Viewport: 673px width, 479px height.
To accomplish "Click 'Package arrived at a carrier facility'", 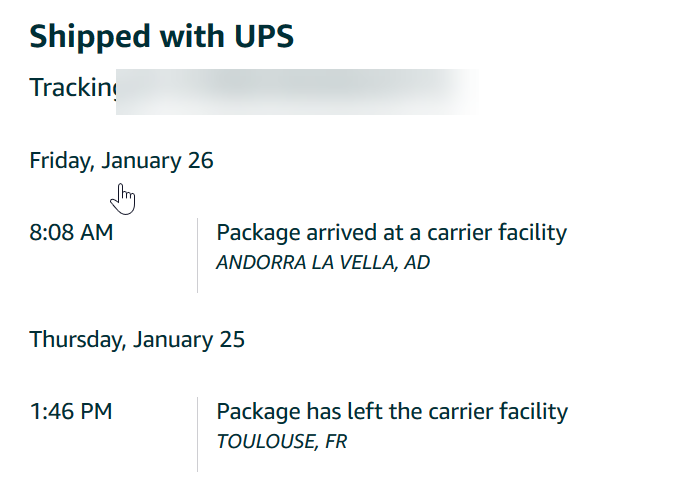I will pos(391,233).
